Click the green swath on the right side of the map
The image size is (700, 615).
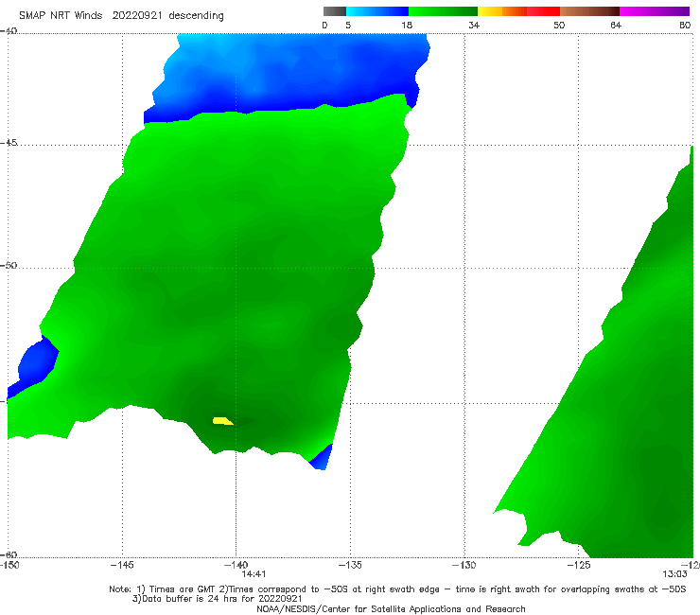pos(625,402)
